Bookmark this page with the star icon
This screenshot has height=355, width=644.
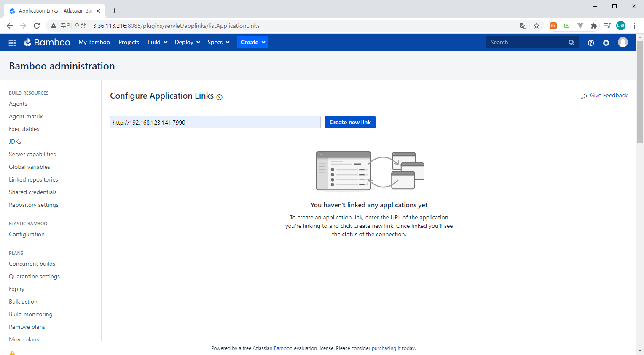coord(537,26)
